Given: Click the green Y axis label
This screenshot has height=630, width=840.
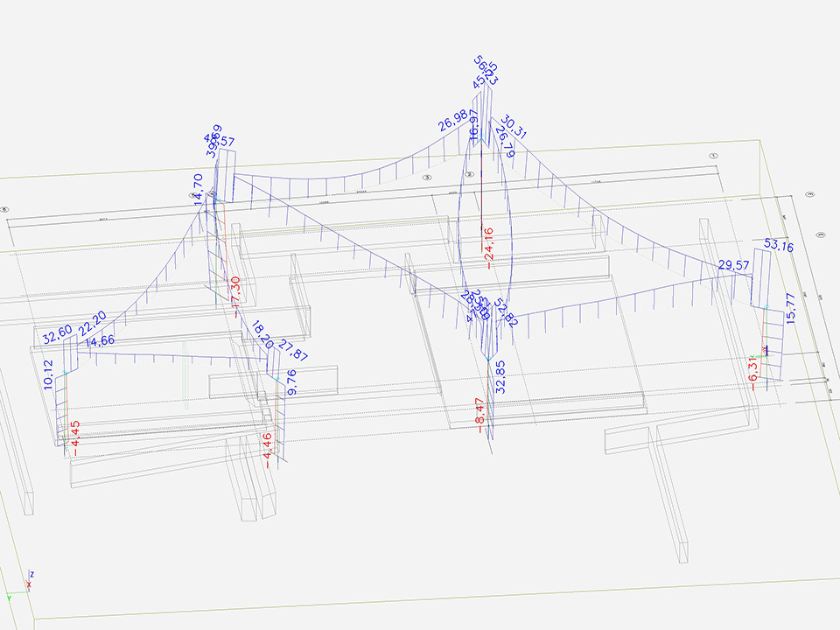Looking at the screenshot, I should coord(10,599).
